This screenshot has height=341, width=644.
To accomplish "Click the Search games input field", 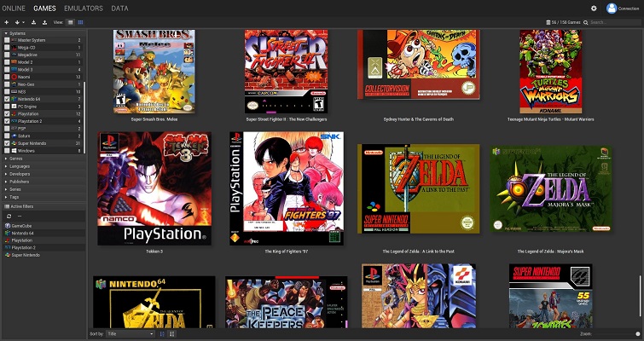I will click(x=614, y=22).
